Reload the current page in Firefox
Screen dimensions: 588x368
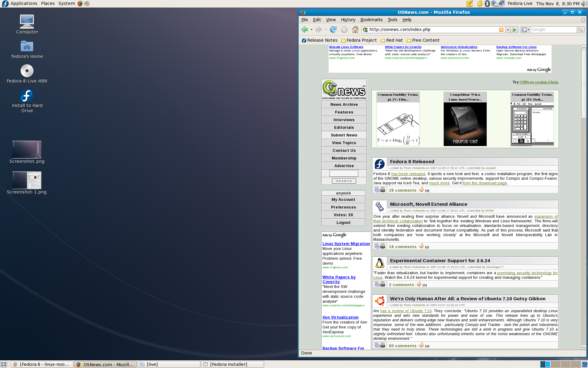click(x=333, y=29)
